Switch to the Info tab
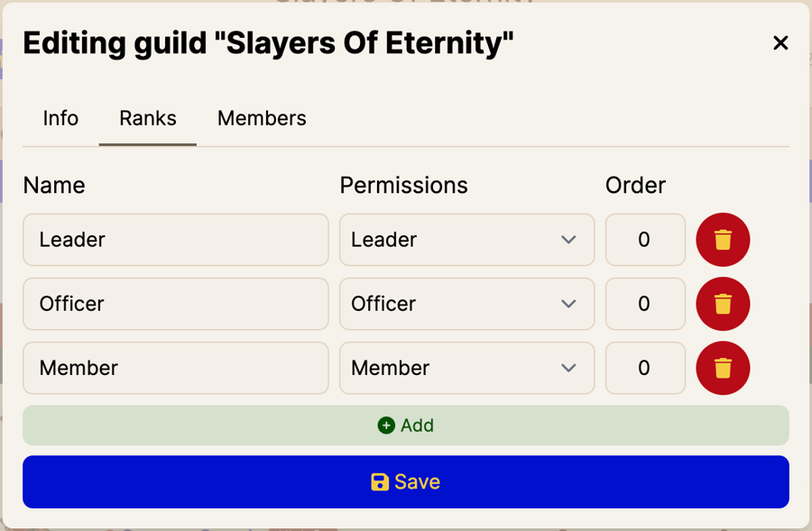Viewport: 812px width, 531px height. (60, 118)
